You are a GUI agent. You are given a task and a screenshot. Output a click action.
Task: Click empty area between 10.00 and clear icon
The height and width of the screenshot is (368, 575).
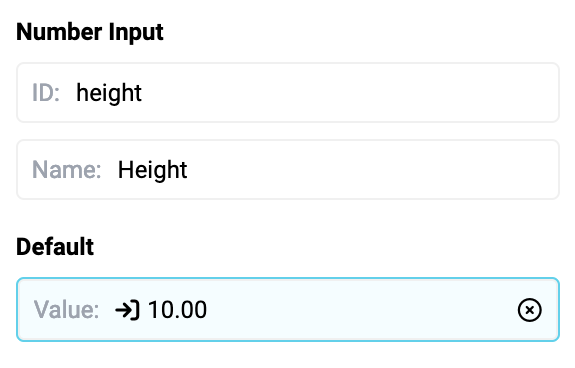point(361,310)
